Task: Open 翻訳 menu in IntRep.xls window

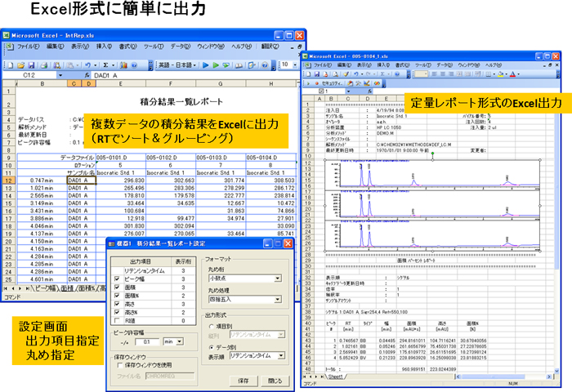Action: click(270, 47)
